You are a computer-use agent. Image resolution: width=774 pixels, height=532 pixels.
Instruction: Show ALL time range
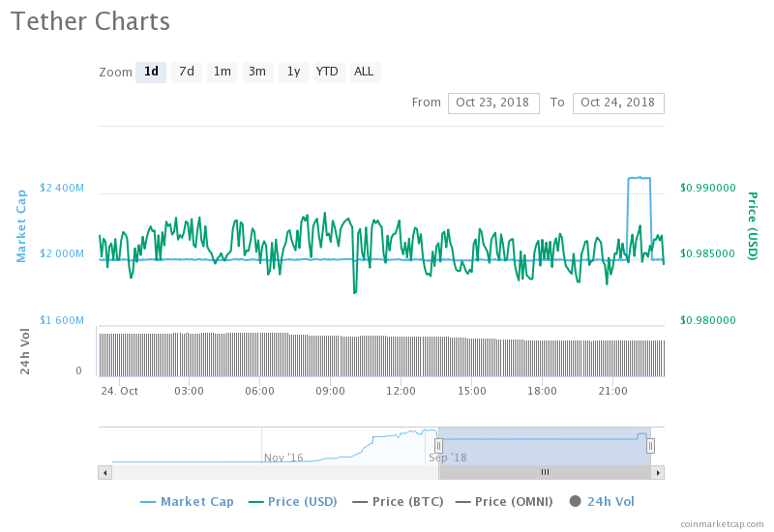coord(365,72)
